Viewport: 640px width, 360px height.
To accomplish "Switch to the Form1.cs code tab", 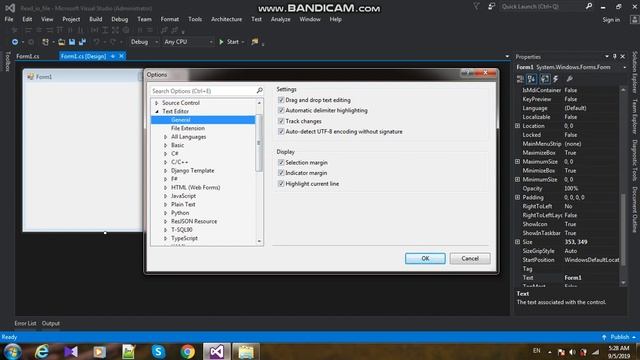I will pyautogui.click(x=28, y=56).
